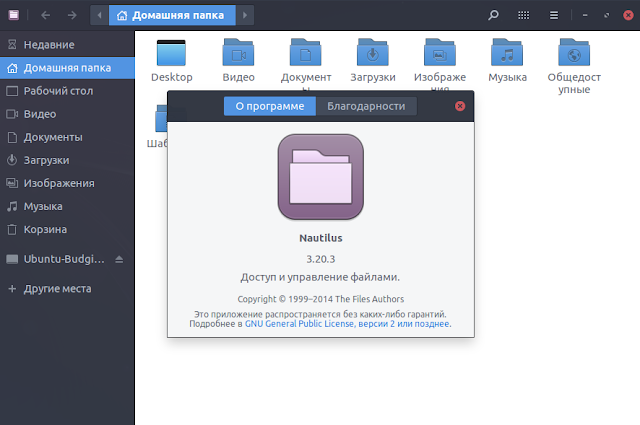
Task: Open Рабочий стол in sidebar
Action: (67, 91)
